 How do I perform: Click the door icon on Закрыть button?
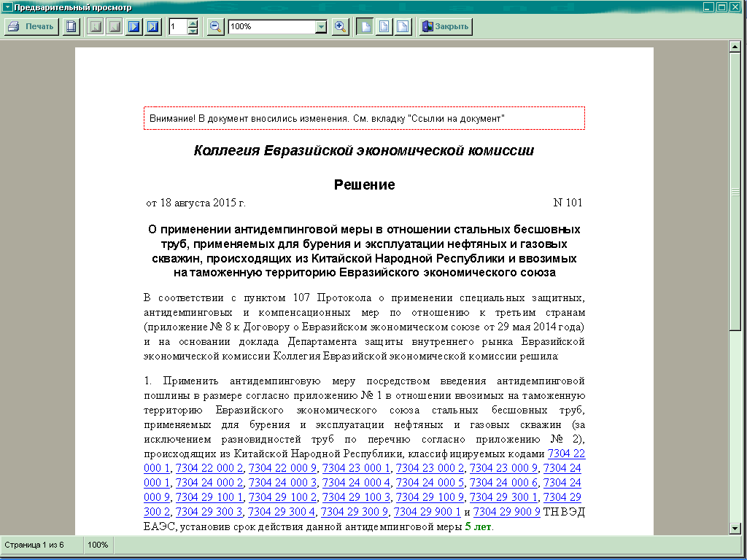click(427, 27)
